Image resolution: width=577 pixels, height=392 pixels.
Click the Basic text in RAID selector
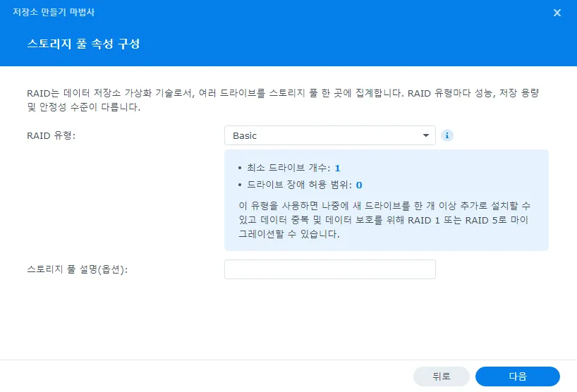(245, 135)
